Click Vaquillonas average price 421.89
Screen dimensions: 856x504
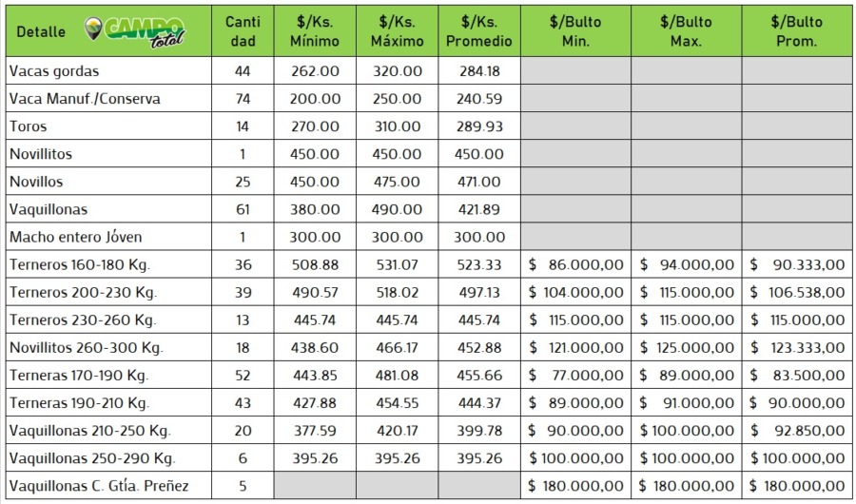478,209
